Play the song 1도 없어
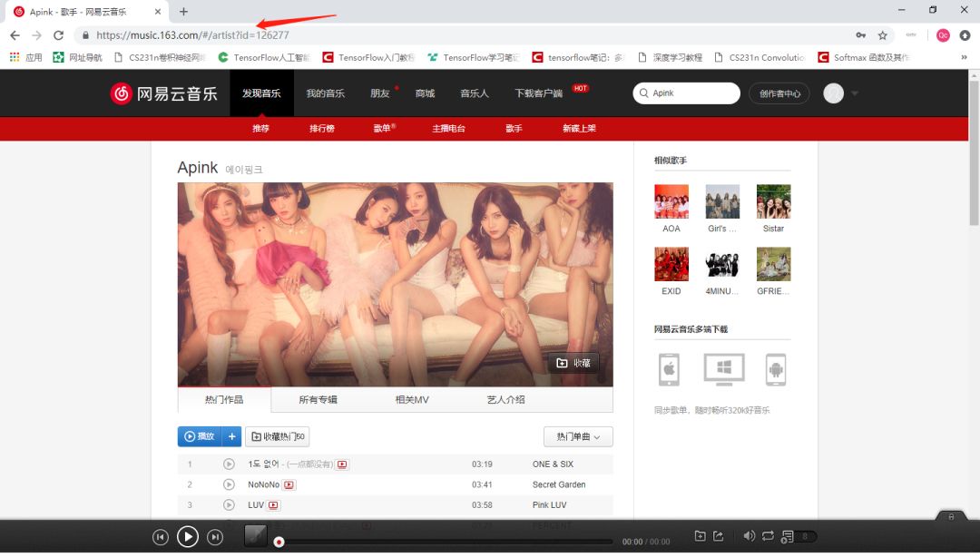 tap(229, 464)
